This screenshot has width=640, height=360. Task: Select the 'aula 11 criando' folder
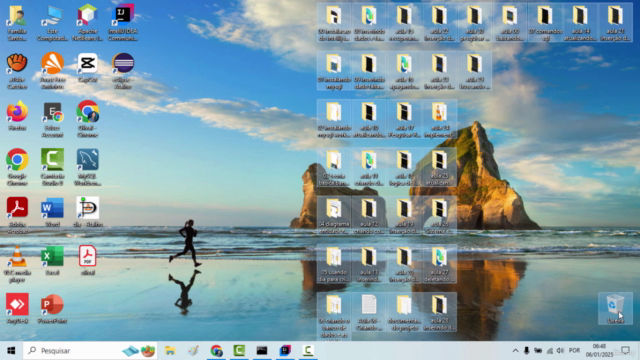point(369,167)
